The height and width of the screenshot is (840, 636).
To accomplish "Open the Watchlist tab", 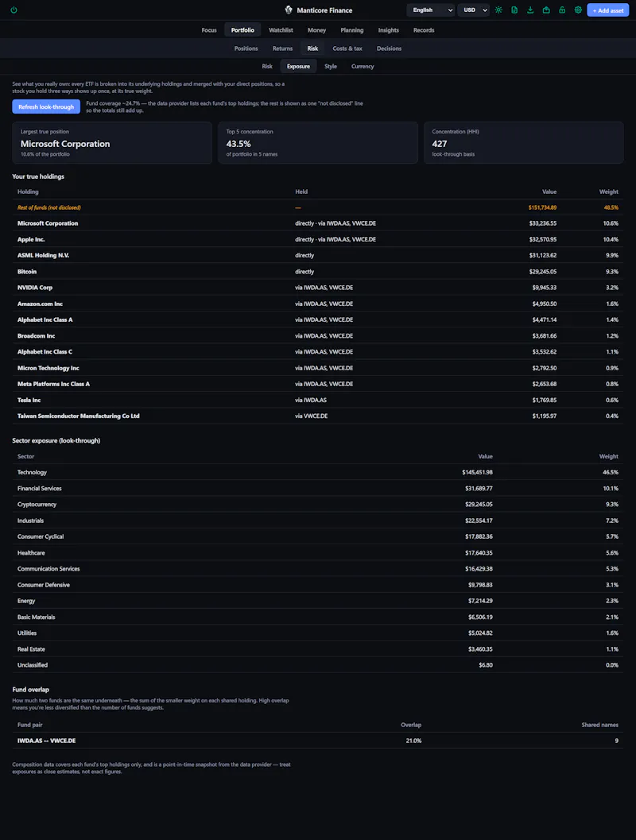I will tap(281, 30).
